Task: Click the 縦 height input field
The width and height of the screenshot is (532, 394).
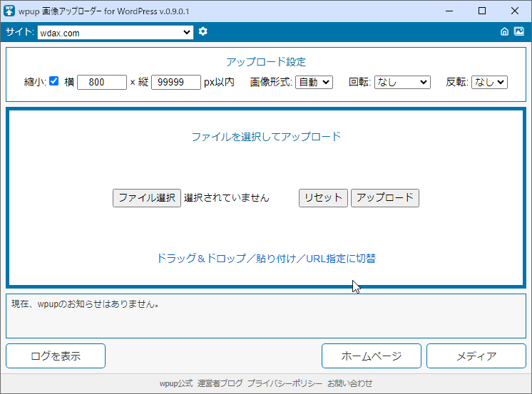Action: (x=176, y=82)
